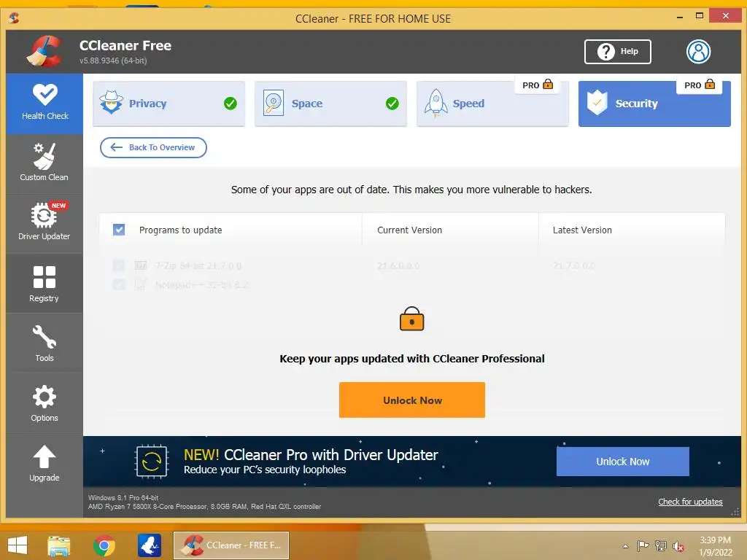Click the orange padlock icon

click(x=412, y=319)
